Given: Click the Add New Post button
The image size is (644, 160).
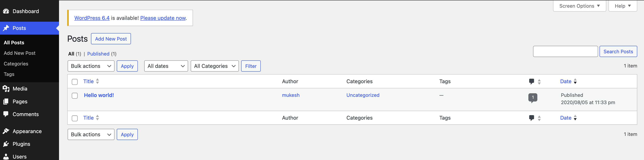Looking at the screenshot, I should click(x=111, y=39).
